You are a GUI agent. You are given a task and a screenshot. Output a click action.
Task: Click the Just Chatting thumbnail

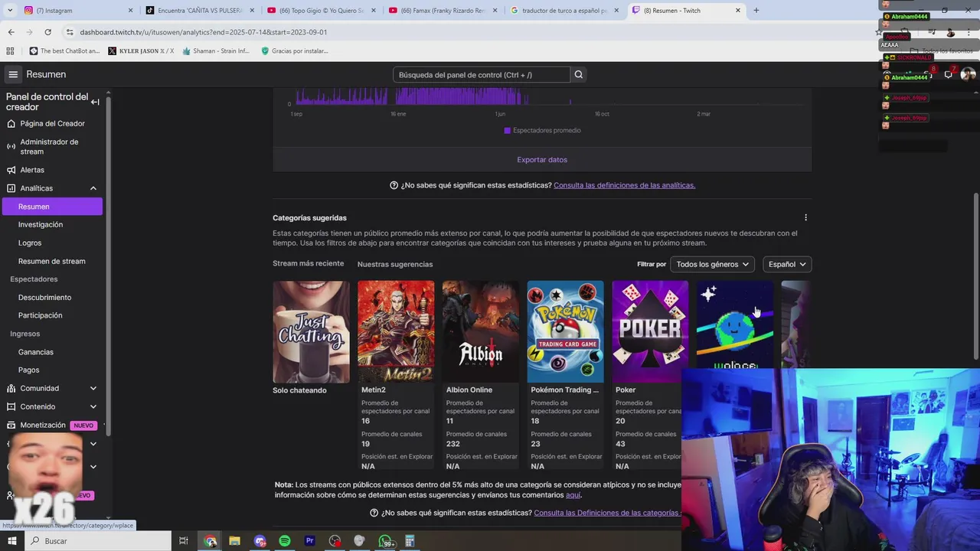tap(311, 331)
